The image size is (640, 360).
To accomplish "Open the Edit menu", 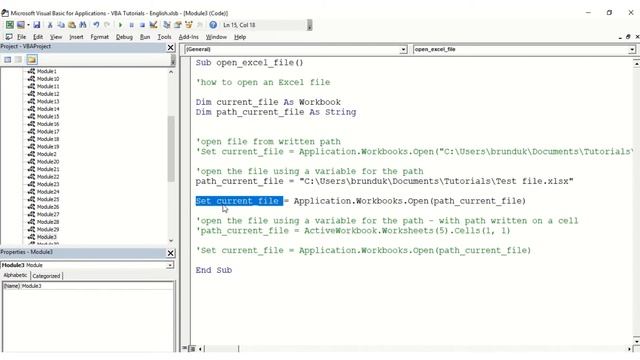I will point(38,37).
